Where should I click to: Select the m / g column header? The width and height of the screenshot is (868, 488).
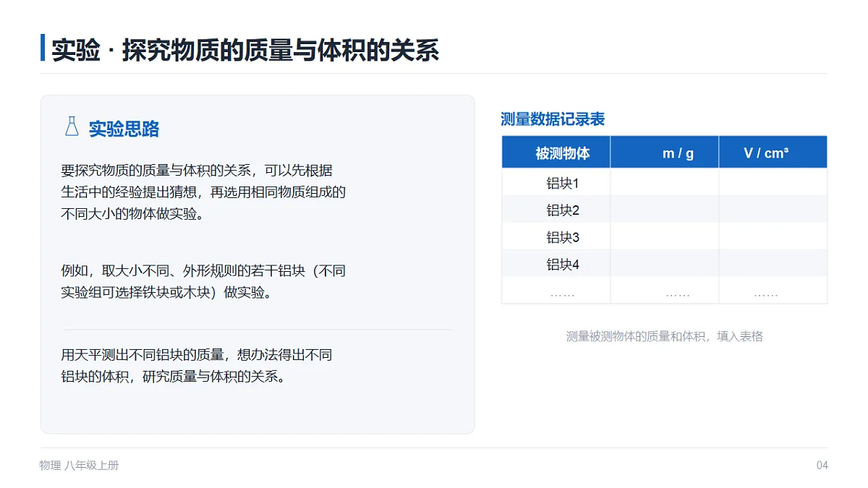tap(665, 153)
